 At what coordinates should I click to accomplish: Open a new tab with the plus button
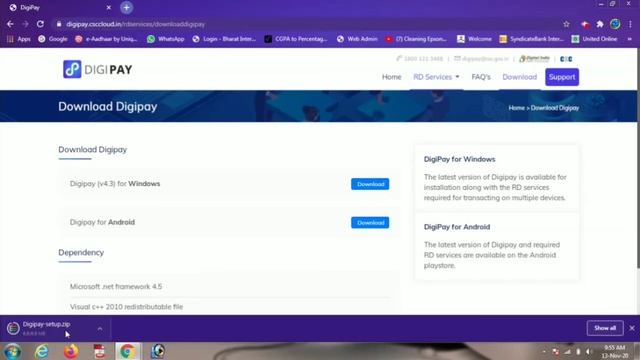127,7
